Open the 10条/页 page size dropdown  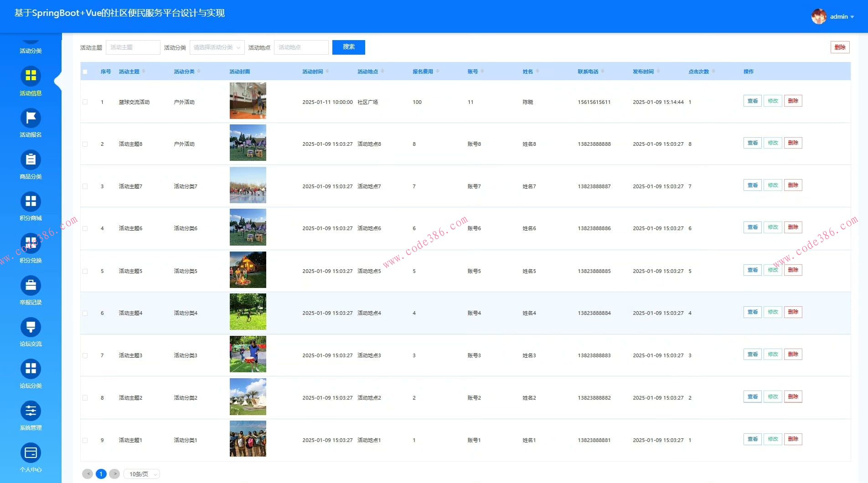click(142, 474)
